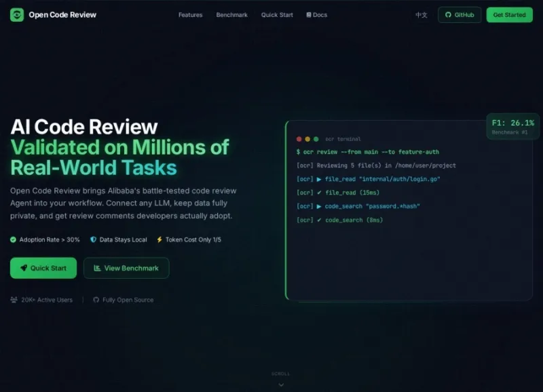The image size is (543, 392).
Task: Select Quick Start in the top navigation
Action: click(277, 15)
